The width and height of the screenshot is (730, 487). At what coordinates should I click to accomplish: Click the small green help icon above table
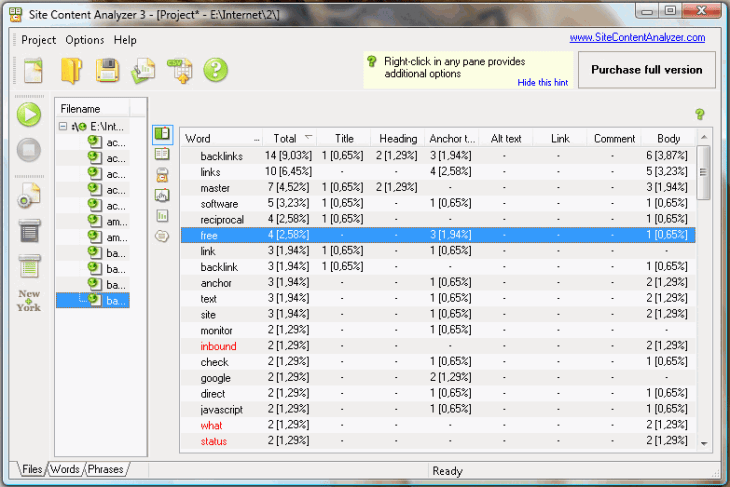[700, 114]
